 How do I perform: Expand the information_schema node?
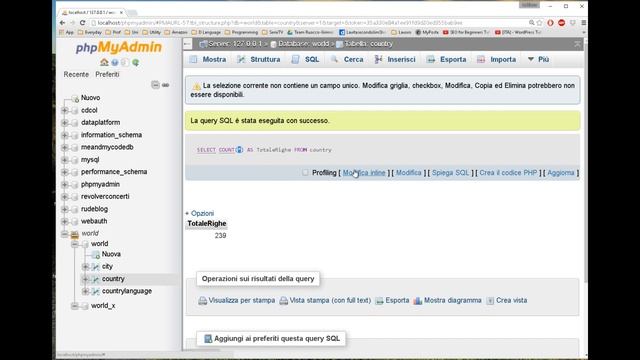(64, 135)
